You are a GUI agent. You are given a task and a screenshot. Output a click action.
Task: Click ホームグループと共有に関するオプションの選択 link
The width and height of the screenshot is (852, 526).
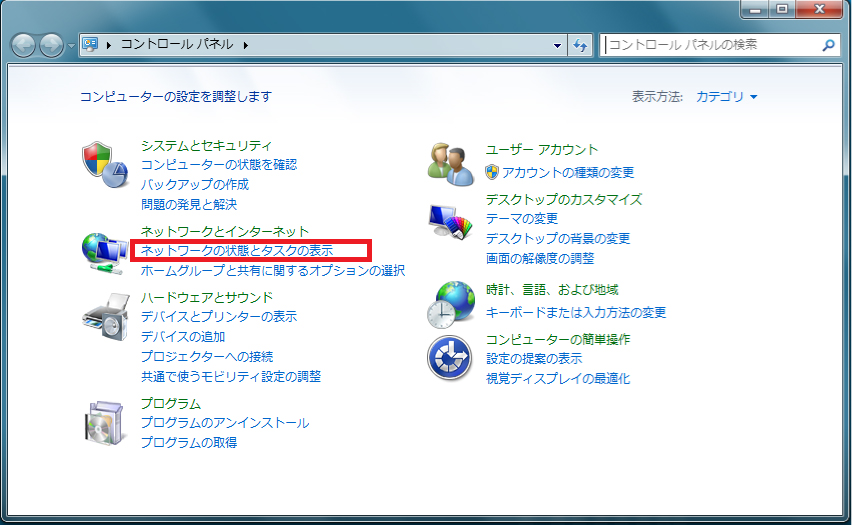[x=273, y=270]
